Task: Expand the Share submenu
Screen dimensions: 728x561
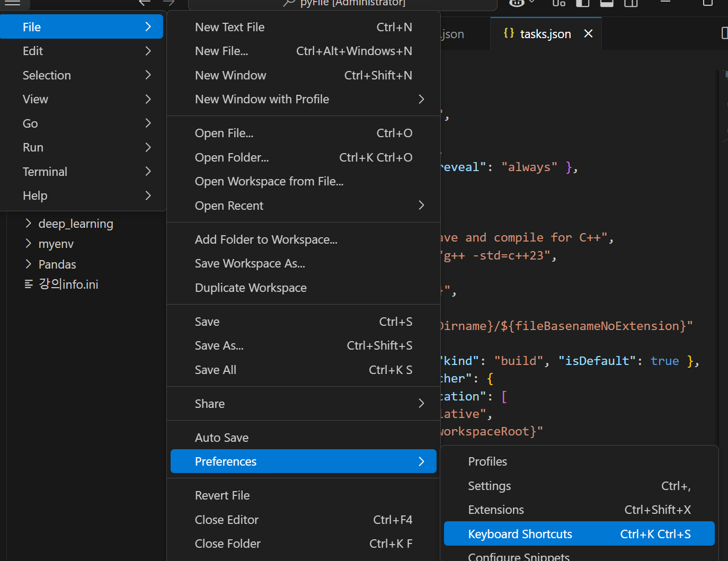Action: tap(304, 404)
